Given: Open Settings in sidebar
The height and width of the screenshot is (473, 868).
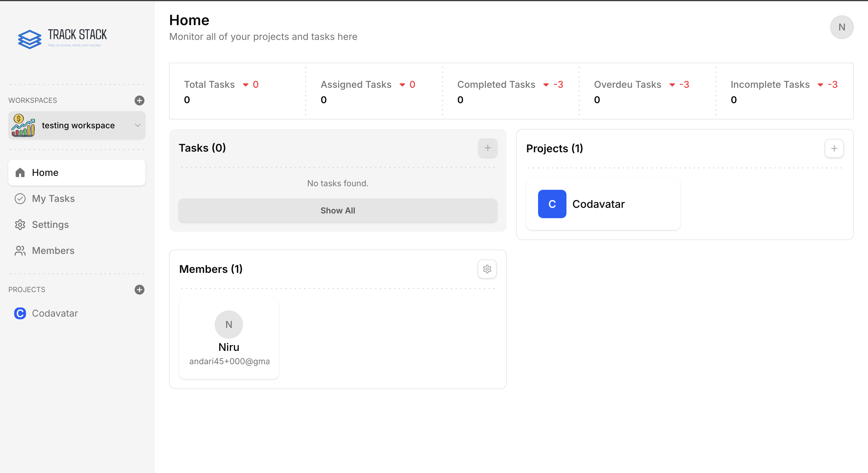Looking at the screenshot, I should pyautogui.click(x=50, y=225).
